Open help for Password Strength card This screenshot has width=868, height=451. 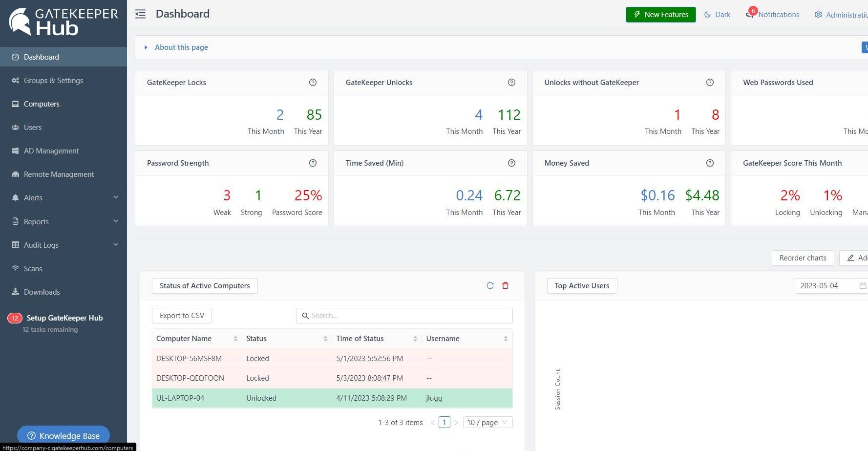coord(313,163)
